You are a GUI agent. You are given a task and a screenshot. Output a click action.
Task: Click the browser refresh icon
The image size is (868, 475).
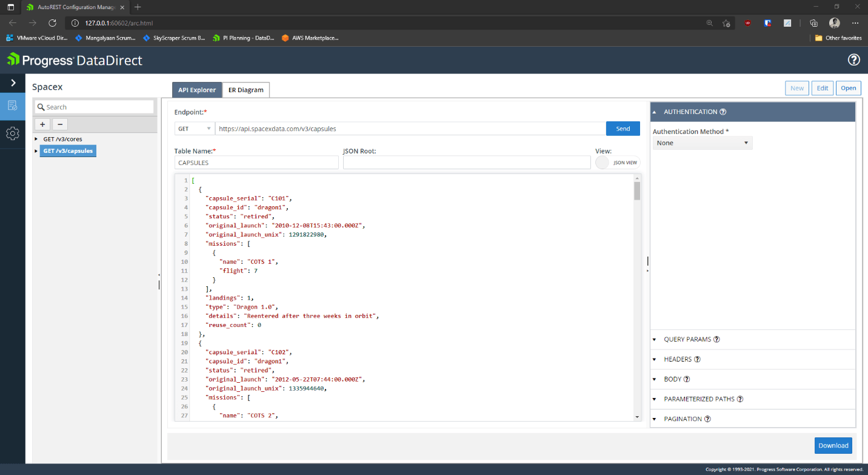coord(52,23)
